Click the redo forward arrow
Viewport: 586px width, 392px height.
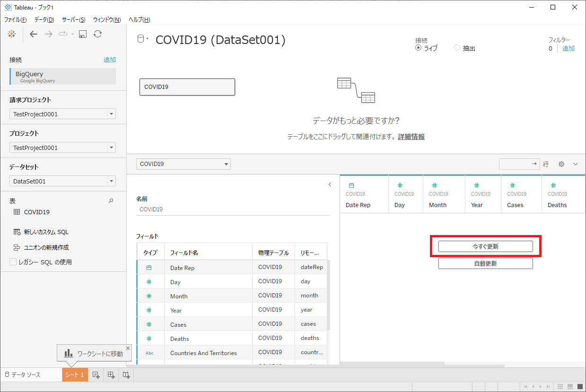click(48, 34)
